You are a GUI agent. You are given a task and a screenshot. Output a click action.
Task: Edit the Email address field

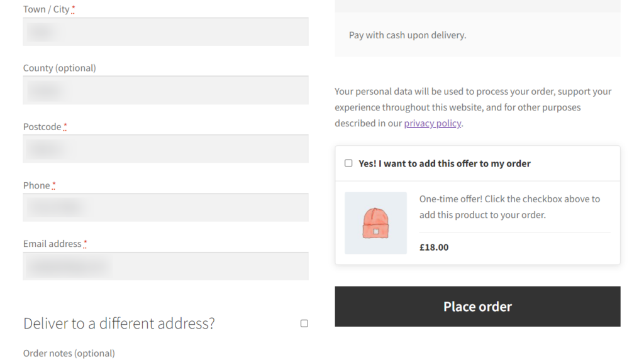pos(165,266)
